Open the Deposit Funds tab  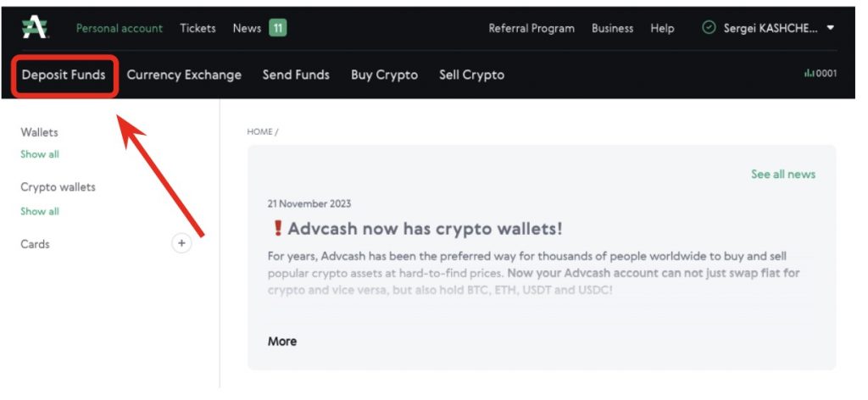[64, 75]
